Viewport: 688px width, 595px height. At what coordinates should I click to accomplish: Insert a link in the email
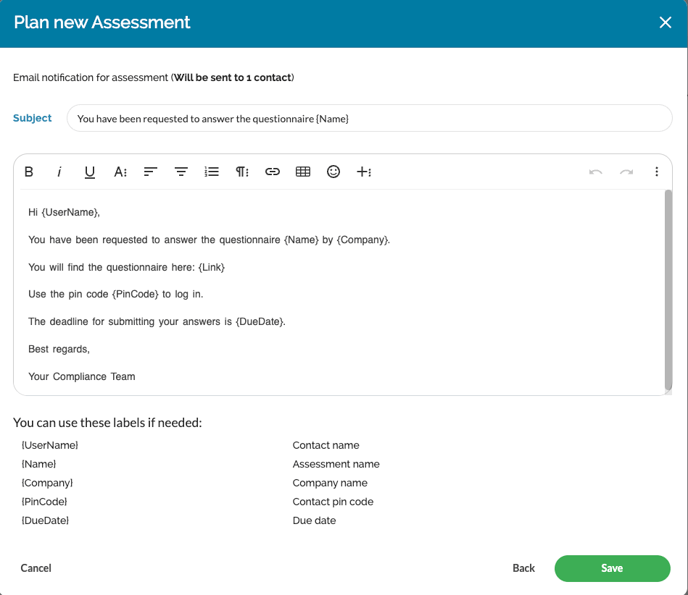[272, 172]
